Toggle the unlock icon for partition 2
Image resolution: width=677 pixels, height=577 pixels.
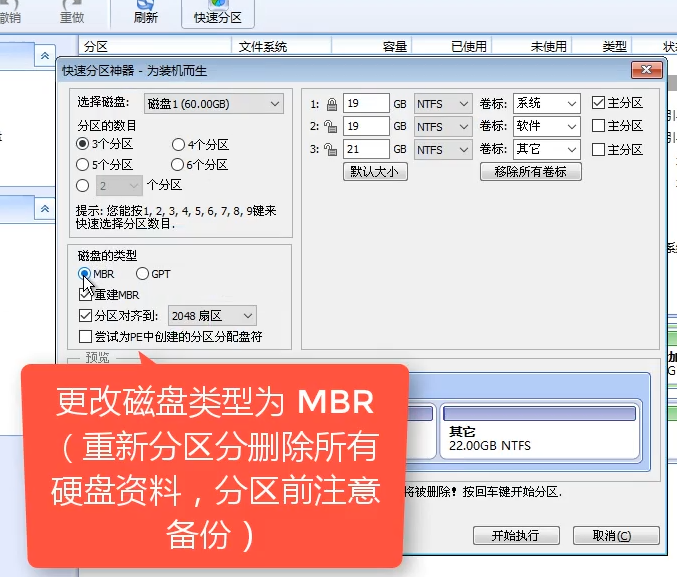[x=331, y=127]
